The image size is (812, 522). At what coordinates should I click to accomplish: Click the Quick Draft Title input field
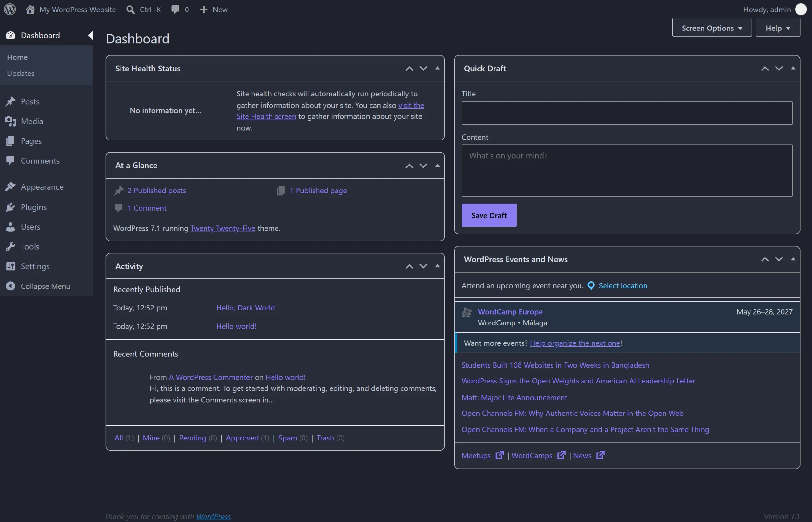(x=626, y=113)
